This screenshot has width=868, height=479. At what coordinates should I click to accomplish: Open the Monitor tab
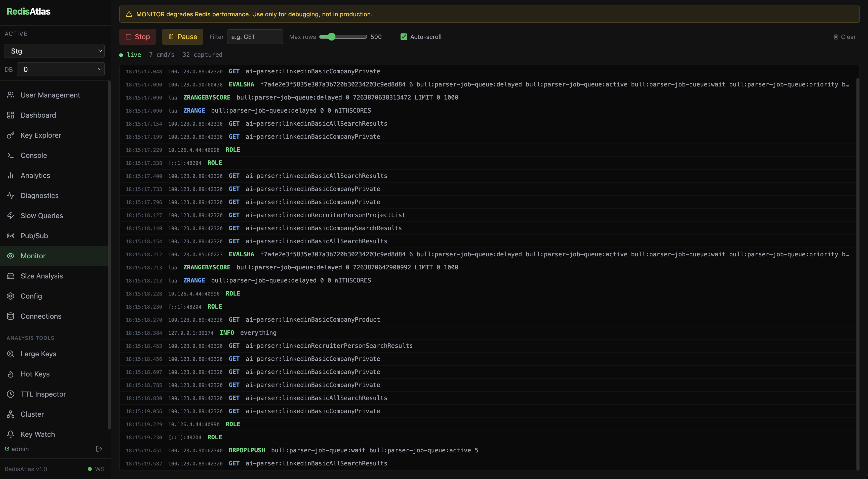point(33,256)
